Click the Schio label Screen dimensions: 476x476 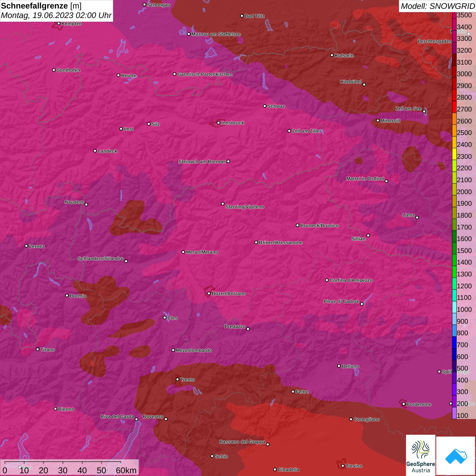(221, 456)
